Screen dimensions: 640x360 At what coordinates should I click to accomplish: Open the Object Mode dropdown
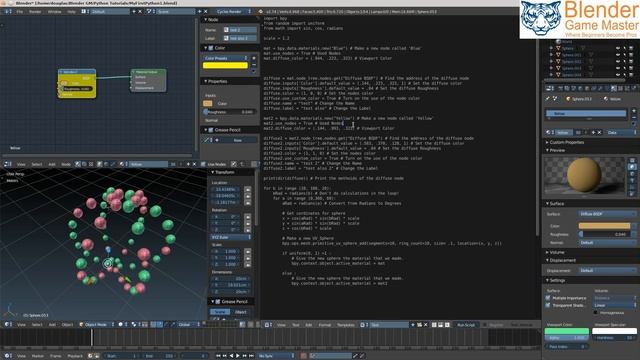click(x=96, y=324)
